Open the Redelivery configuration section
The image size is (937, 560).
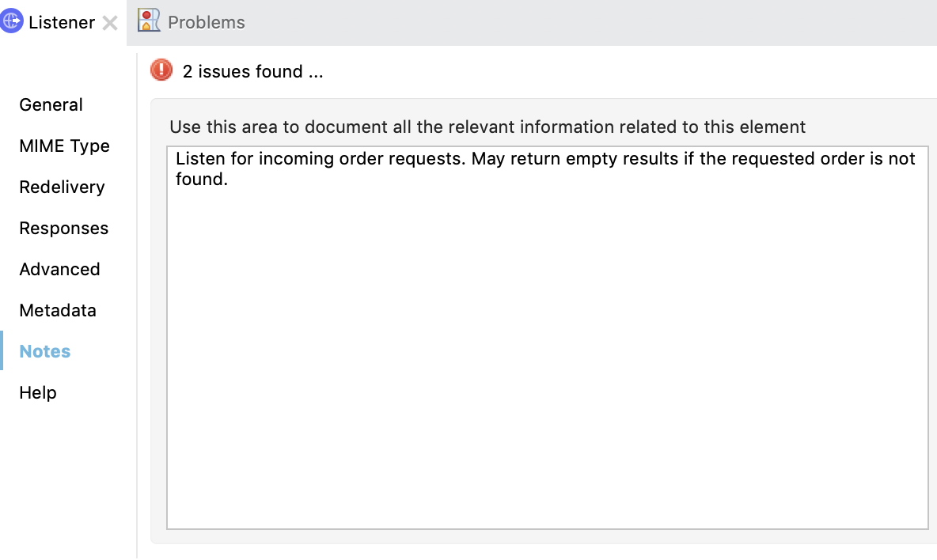pyautogui.click(x=62, y=187)
